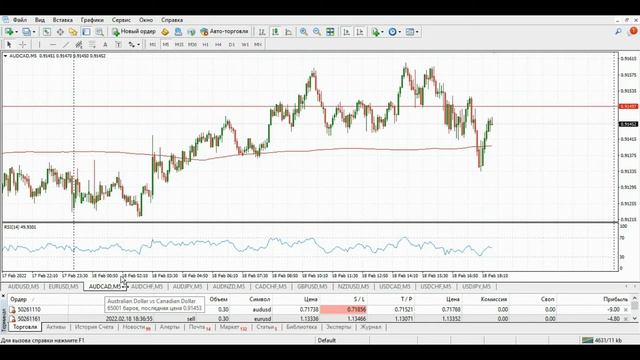Switch timeframe to M15
The width and height of the screenshot is (640, 360).
click(179, 44)
